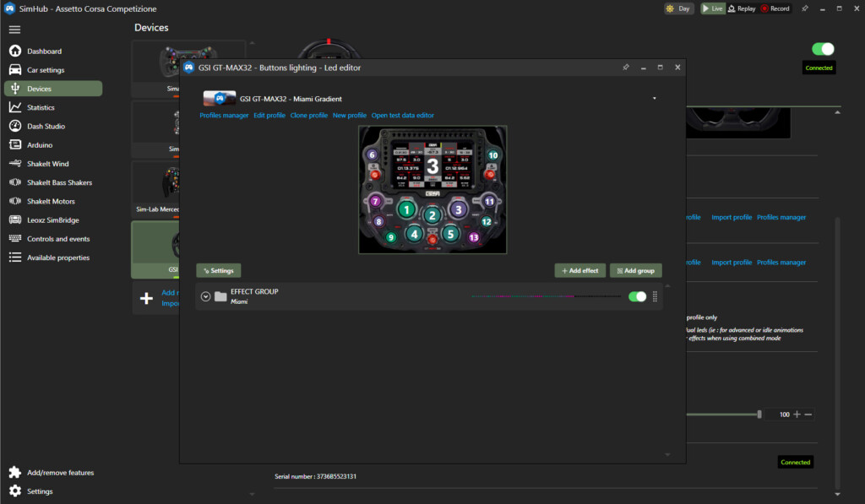Select Statistics in the sidebar menu

41,107
